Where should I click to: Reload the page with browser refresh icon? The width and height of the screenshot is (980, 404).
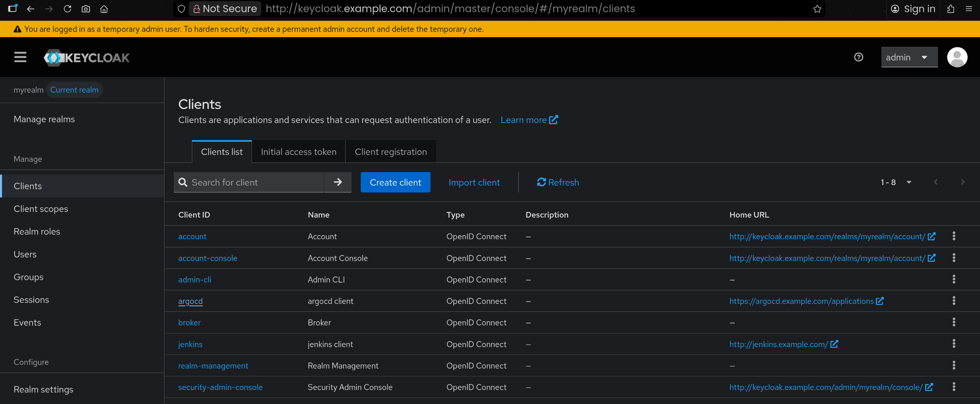point(67,9)
